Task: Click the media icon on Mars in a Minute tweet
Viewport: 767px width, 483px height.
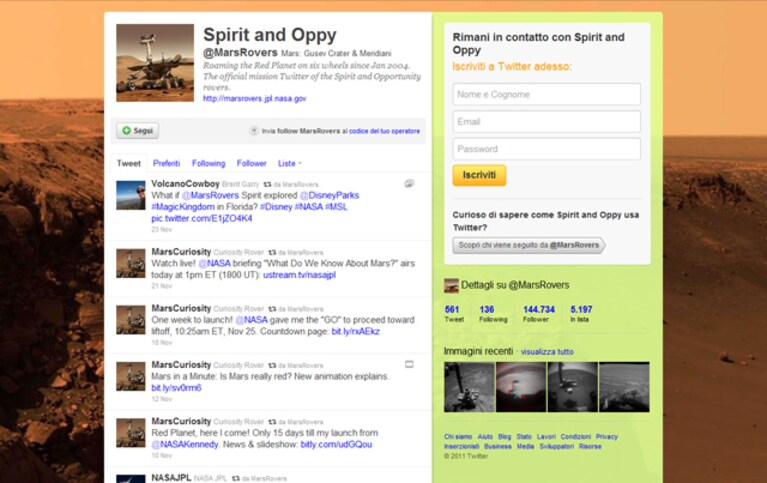Action: pyautogui.click(x=409, y=364)
